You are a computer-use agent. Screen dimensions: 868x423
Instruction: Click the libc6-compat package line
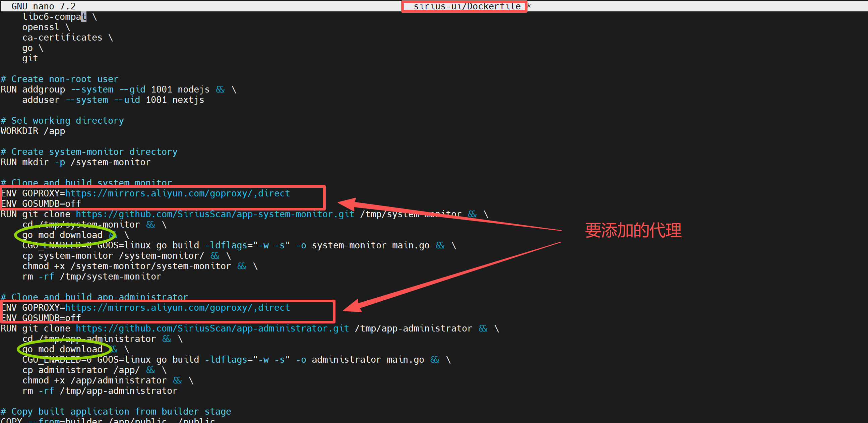click(54, 17)
